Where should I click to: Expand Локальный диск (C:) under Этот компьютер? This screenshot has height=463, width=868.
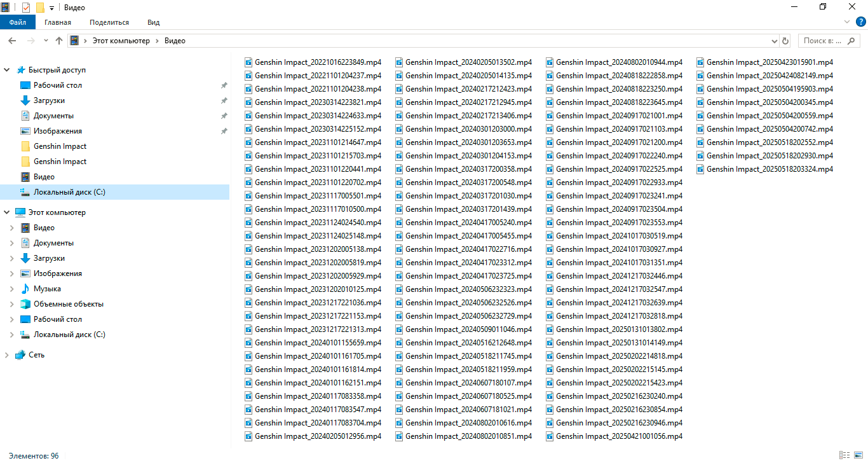click(x=12, y=335)
